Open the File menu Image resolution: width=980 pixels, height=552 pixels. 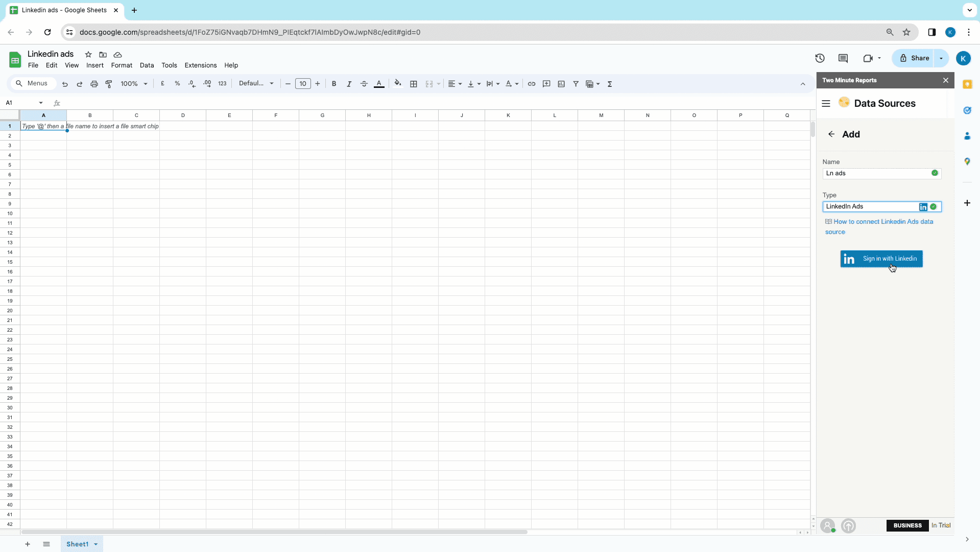33,65
